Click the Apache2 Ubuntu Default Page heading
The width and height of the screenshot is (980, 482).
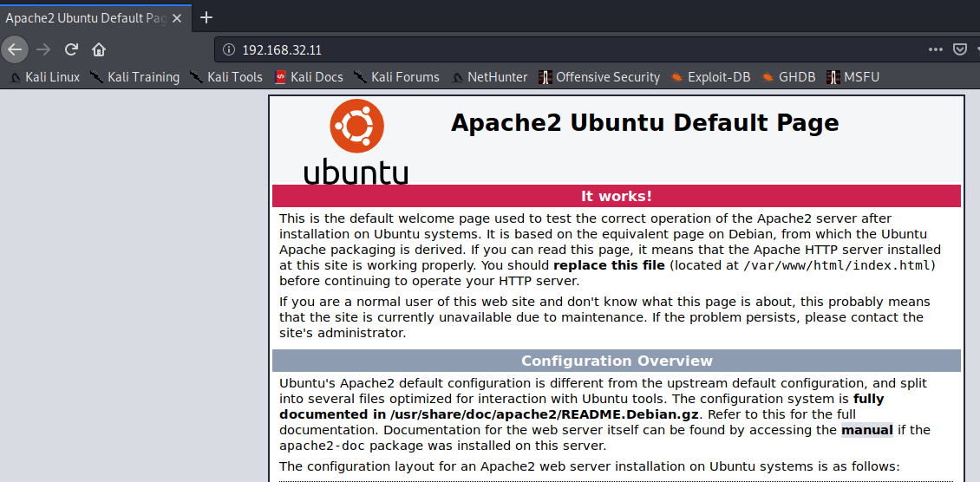click(x=644, y=122)
